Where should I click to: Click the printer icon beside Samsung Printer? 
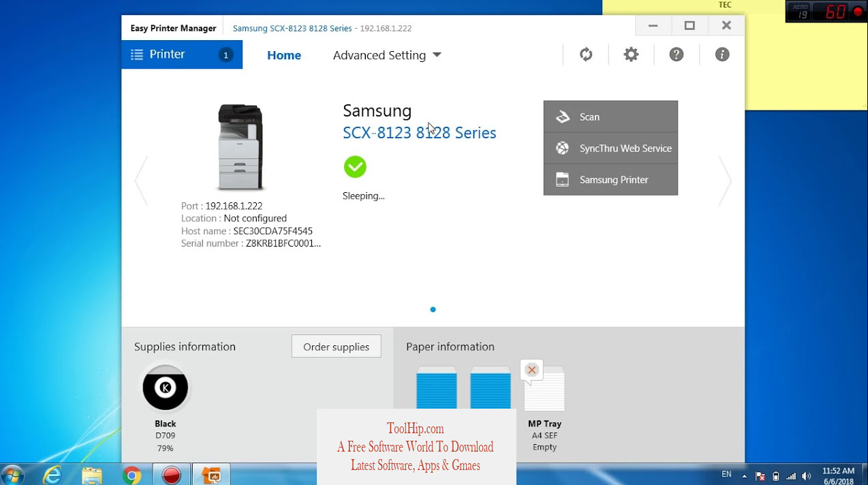[563, 179]
